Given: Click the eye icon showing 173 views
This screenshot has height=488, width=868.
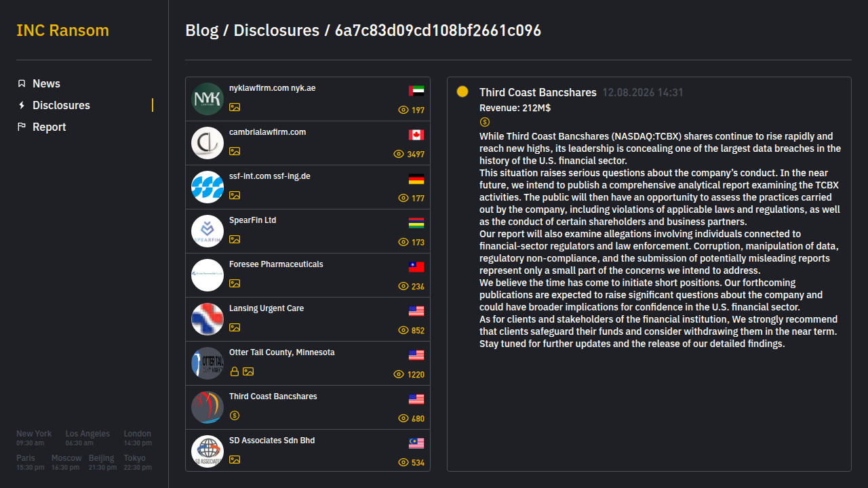Looking at the screenshot, I should 403,242.
